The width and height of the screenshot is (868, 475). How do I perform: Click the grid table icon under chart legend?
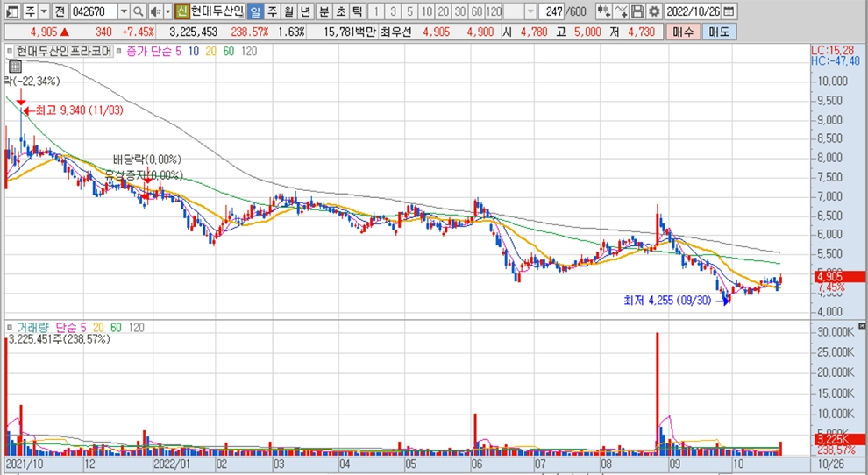click(15, 67)
